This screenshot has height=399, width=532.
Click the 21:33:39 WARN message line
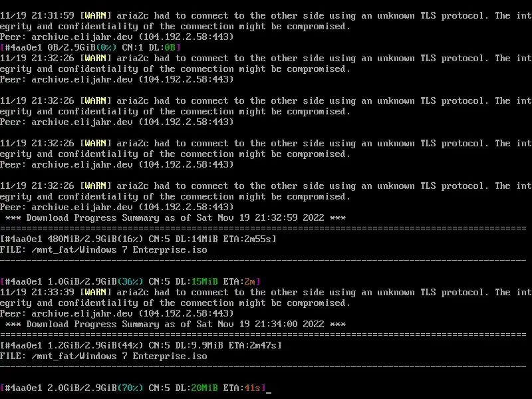(x=265, y=292)
